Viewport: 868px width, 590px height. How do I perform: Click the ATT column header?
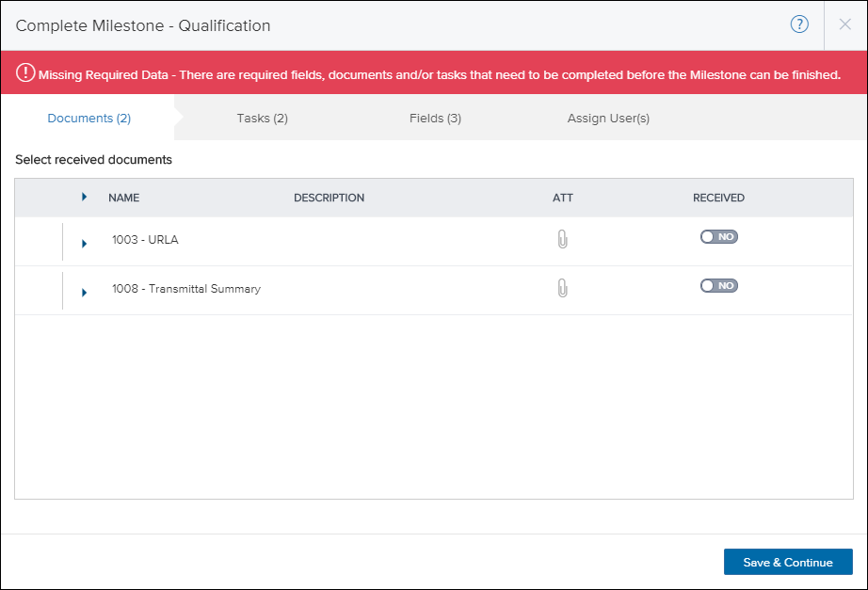(562, 198)
